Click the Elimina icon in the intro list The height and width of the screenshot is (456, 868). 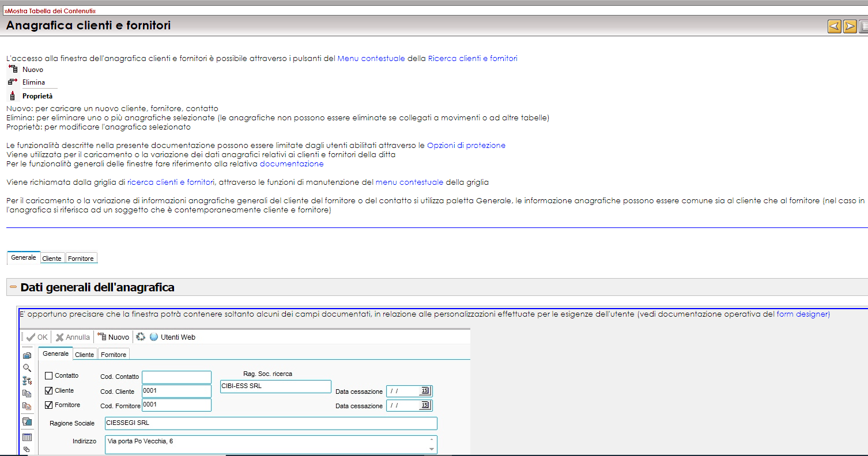13,82
